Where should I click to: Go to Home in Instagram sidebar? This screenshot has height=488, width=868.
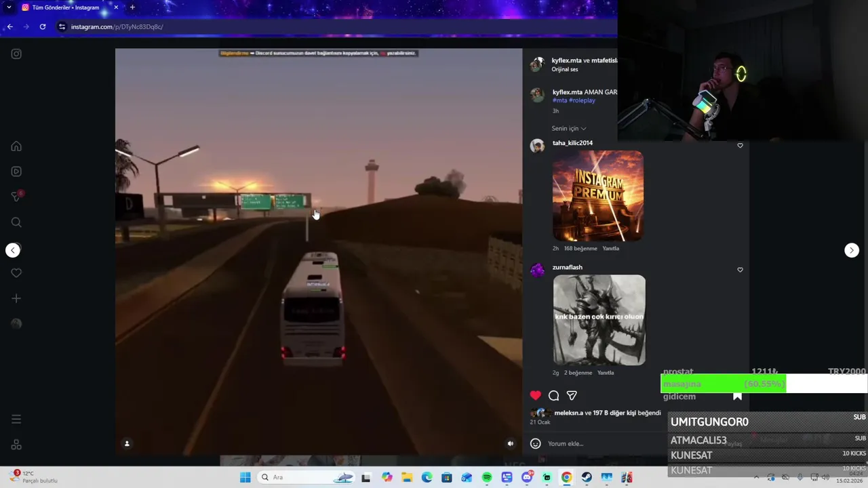16,146
